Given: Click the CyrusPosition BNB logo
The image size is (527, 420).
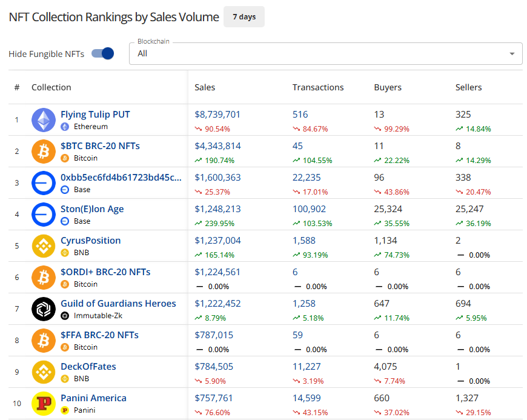Looking at the screenshot, I should pos(44,246).
